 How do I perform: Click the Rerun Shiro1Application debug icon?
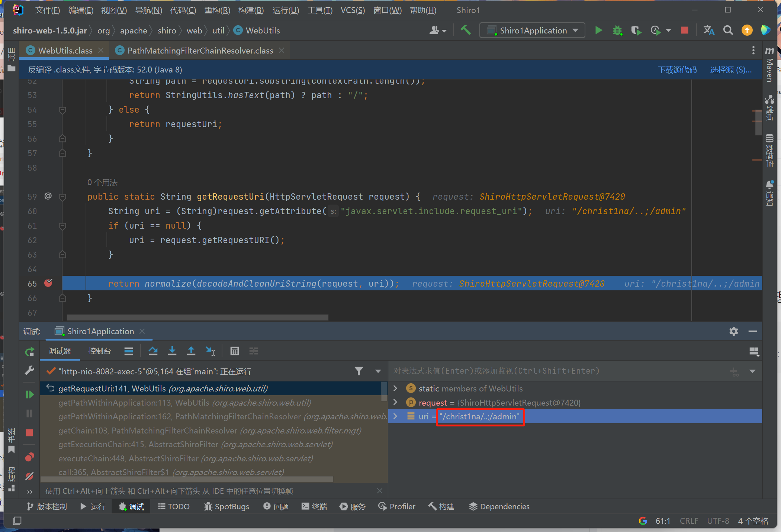(29, 351)
